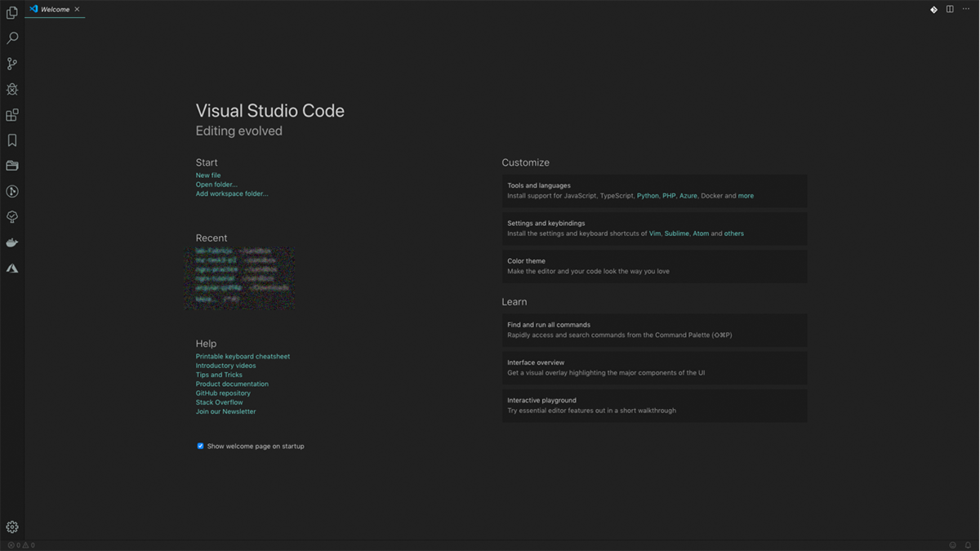Click the git diamond icon in title bar

pyautogui.click(x=933, y=10)
